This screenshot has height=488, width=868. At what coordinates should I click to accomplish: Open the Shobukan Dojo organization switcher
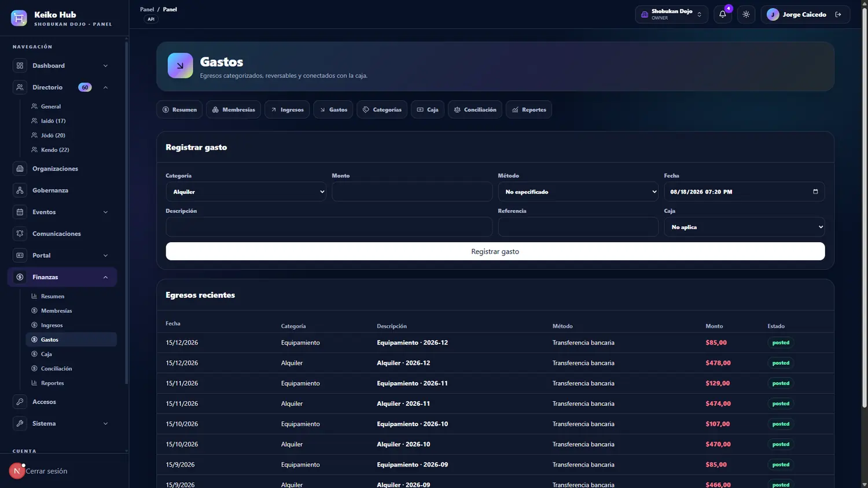pyautogui.click(x=672, y=14)
